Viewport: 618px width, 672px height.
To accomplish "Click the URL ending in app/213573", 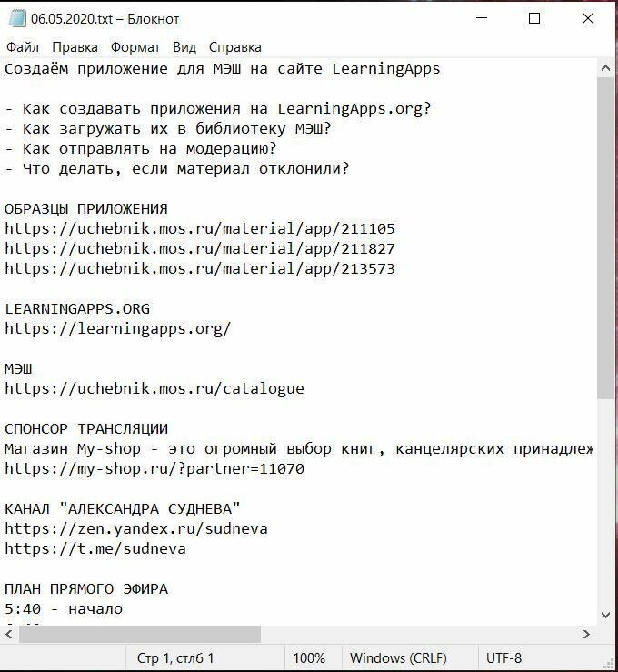I will (200, 269).
